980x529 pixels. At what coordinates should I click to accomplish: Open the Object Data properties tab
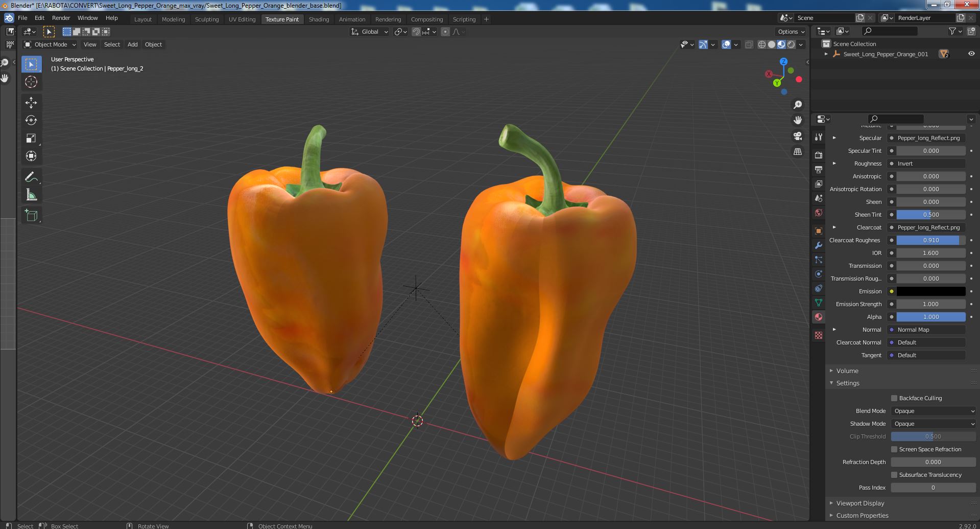pyautogui.click(x=819, y=303)
